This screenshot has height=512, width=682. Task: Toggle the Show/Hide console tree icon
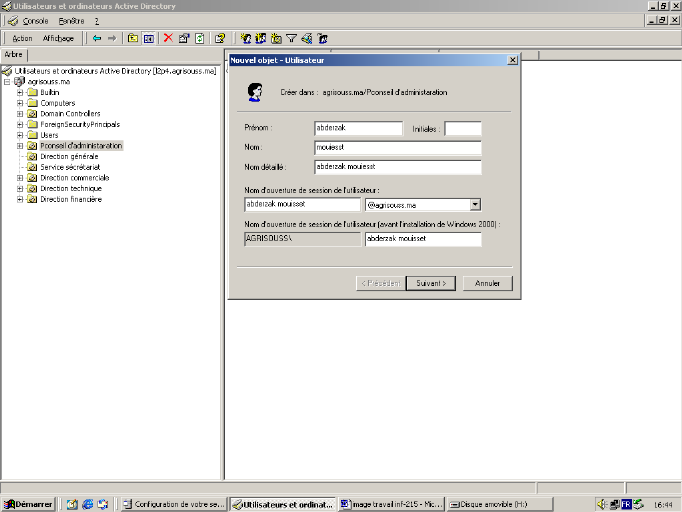149,38
